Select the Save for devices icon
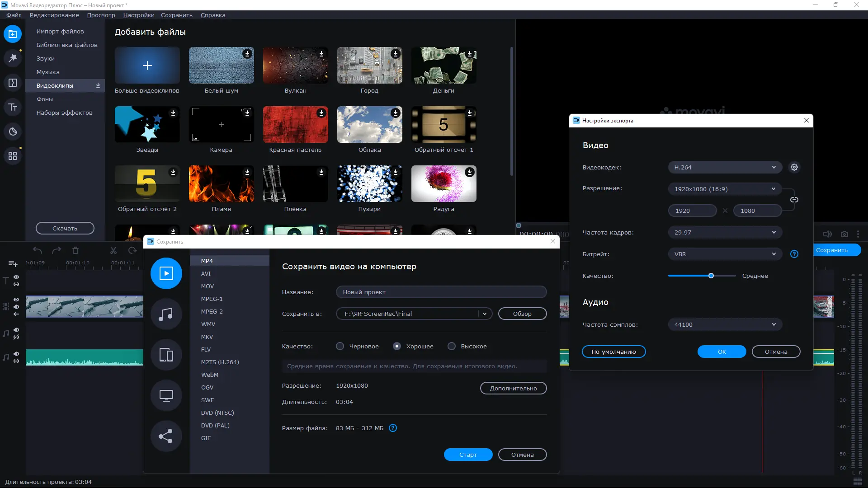 point(166,355)
